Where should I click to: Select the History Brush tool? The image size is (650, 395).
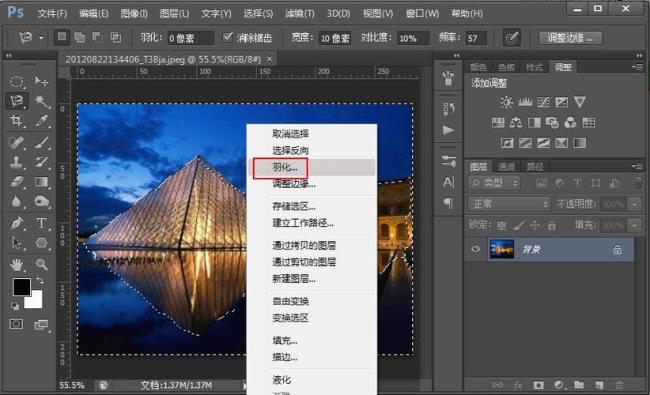[41, 162]
